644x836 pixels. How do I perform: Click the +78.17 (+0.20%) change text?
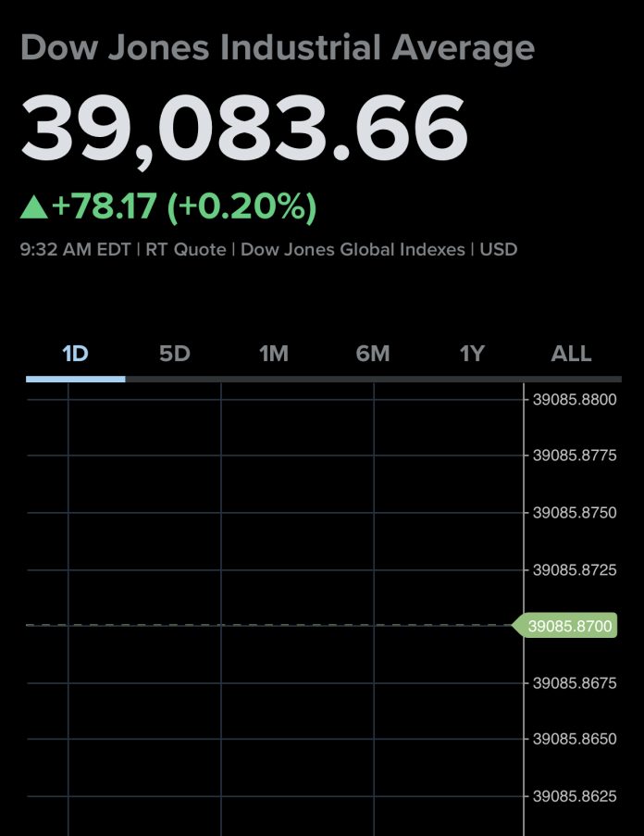(x=185, y=207)
